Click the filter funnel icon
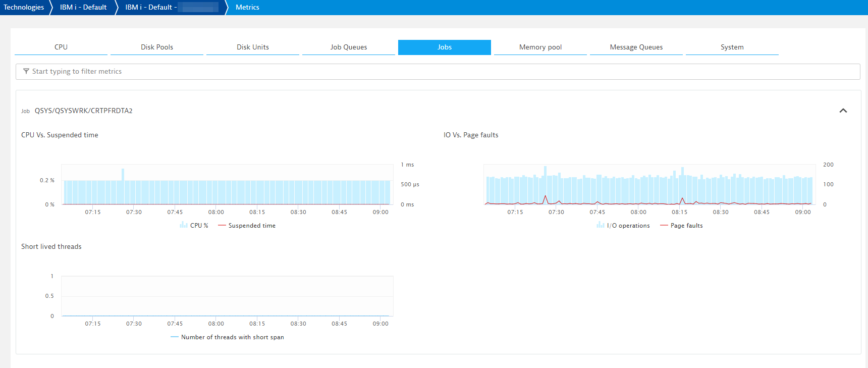 tap(26, 72)
